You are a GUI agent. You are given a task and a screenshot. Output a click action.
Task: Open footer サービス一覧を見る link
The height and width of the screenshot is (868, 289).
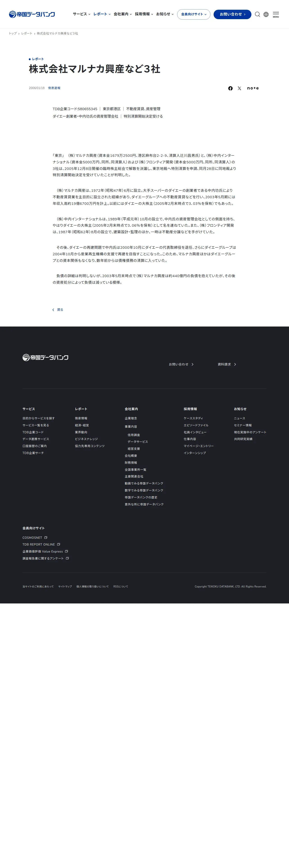click(x=36, y=425)
